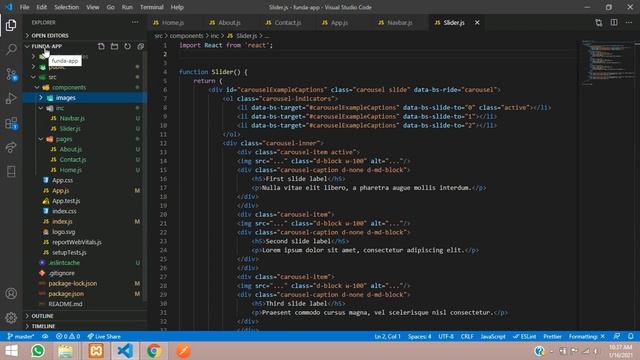The width and height of the screenshot is (640, 360).
Task: Collapse the pages folder
Action: tap(64, 139)
